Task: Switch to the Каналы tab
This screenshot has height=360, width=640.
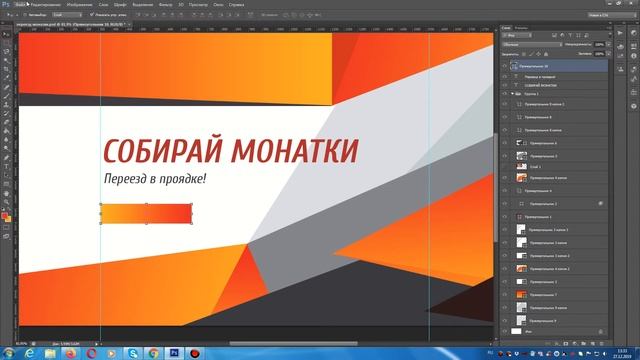Action: pyautogui.click(x=521, y=28)
